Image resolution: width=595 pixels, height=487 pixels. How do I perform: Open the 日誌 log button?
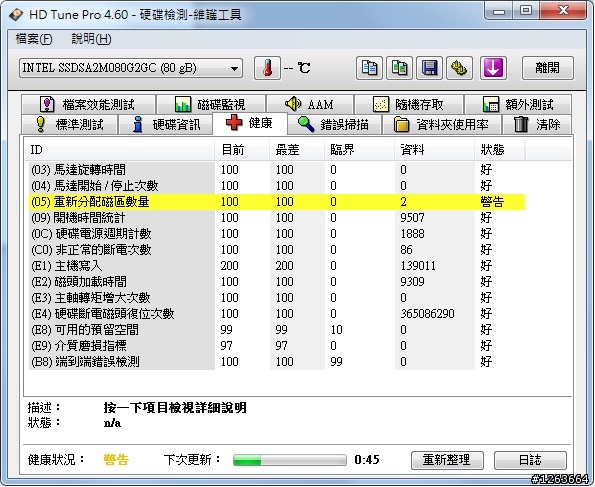(530, 460)
